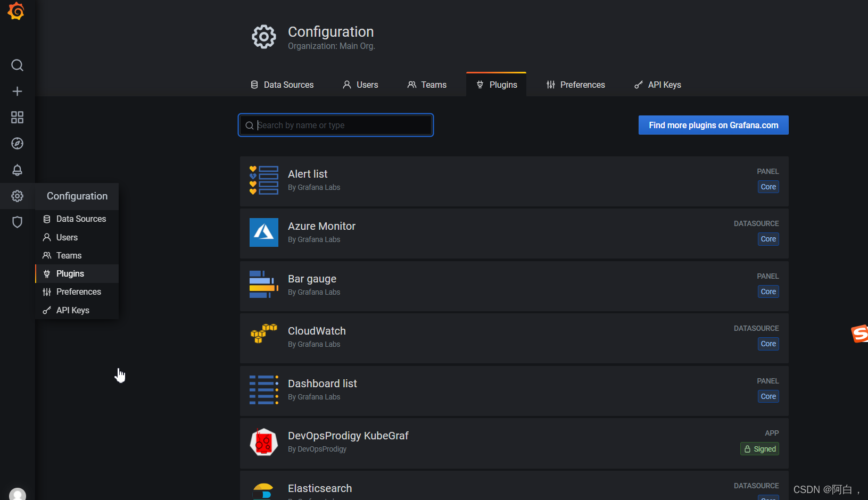The width and height of the screenshot is (868, 500).
Task: Open Users in Configuration flyout menu
Action: coord(77,237)
